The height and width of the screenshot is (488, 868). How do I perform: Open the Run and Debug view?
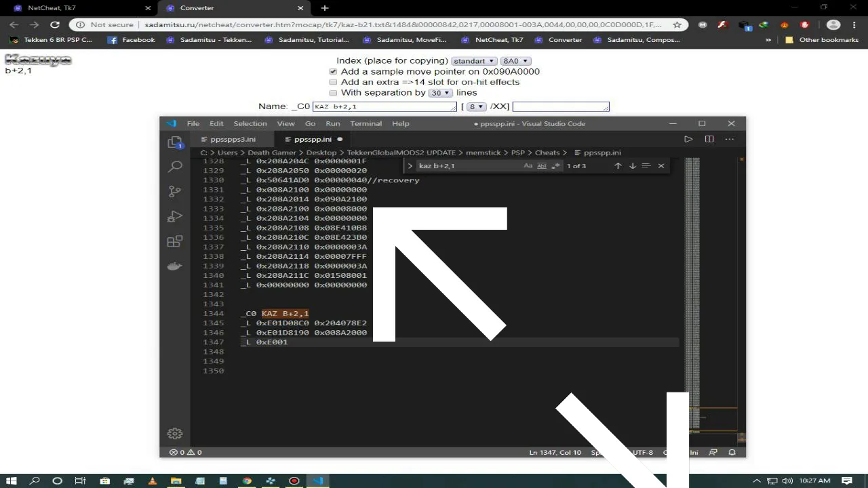pos(175,217)
